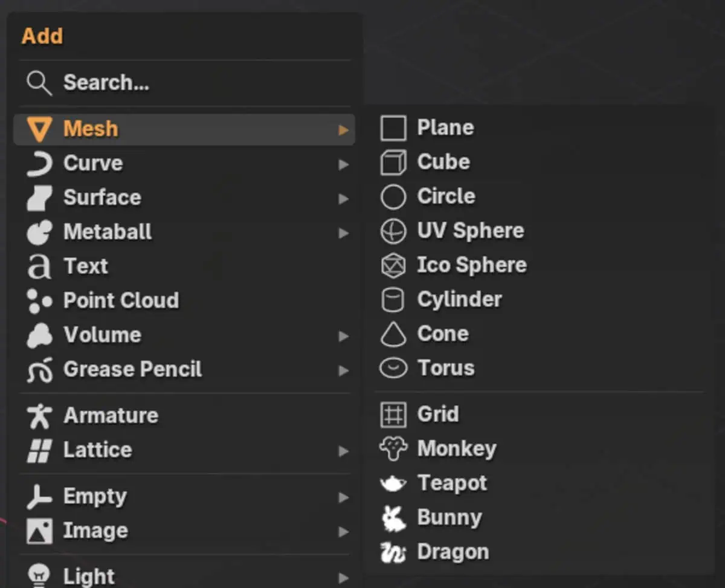Click the Ico Sphere icon
The width and height of the screenshot is (725, 588).
(x=393, y=265)
